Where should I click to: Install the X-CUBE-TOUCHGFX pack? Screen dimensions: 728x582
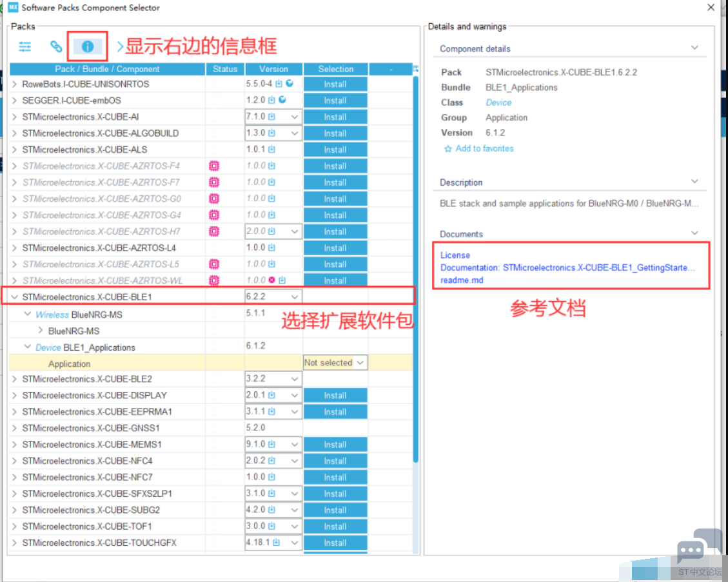[x=335, y=543]
